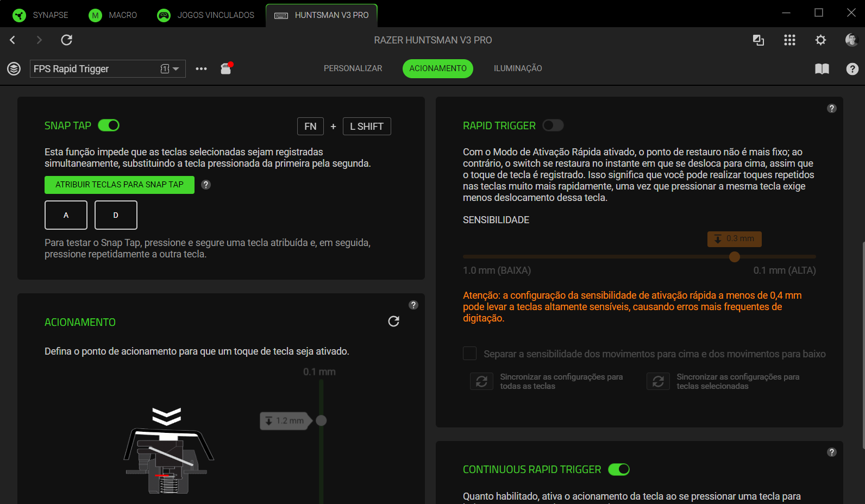Select the A key button in Snap Tap

(x=66, y=215)
